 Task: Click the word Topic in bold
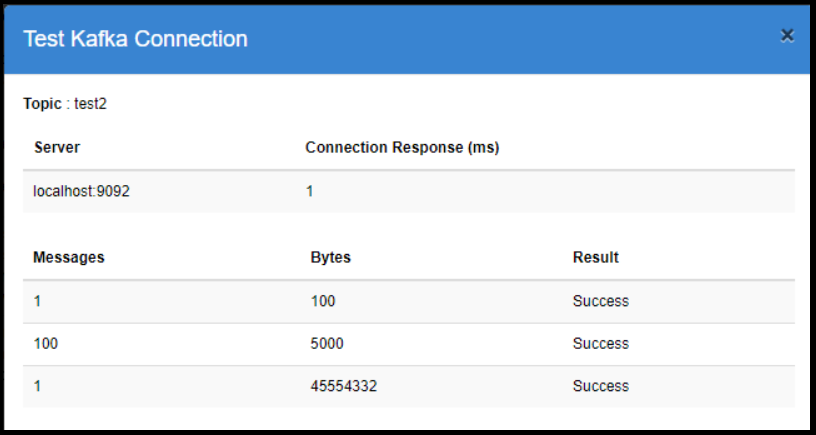pyautogui.click(x=42, y=103)
